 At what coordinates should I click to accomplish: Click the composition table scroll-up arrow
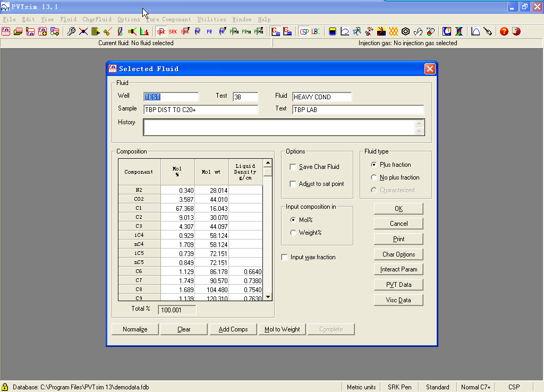click(268, 163)
